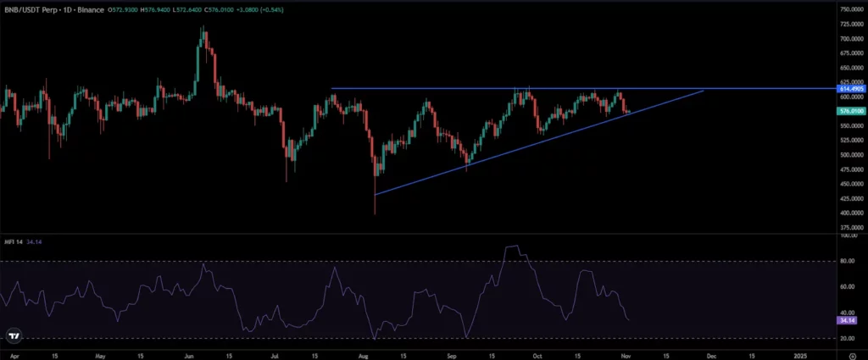Click the 34.14 value beside MFI 14
Screen dimensions: 868x360
(34, 241)
